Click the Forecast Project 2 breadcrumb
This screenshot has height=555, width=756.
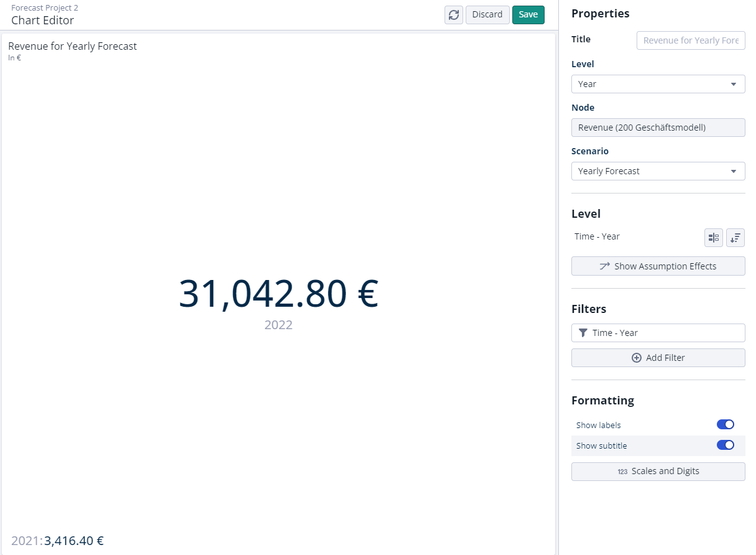pos(45,8)
